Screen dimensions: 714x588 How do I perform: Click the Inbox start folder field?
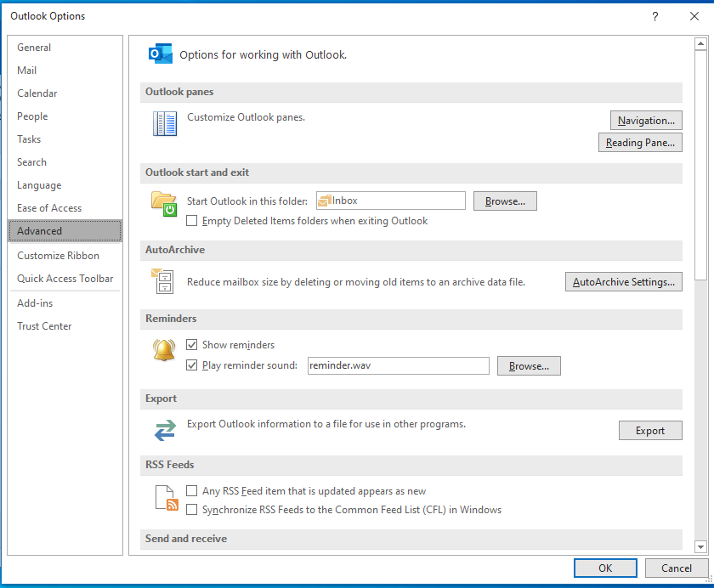tap(391, 201)
